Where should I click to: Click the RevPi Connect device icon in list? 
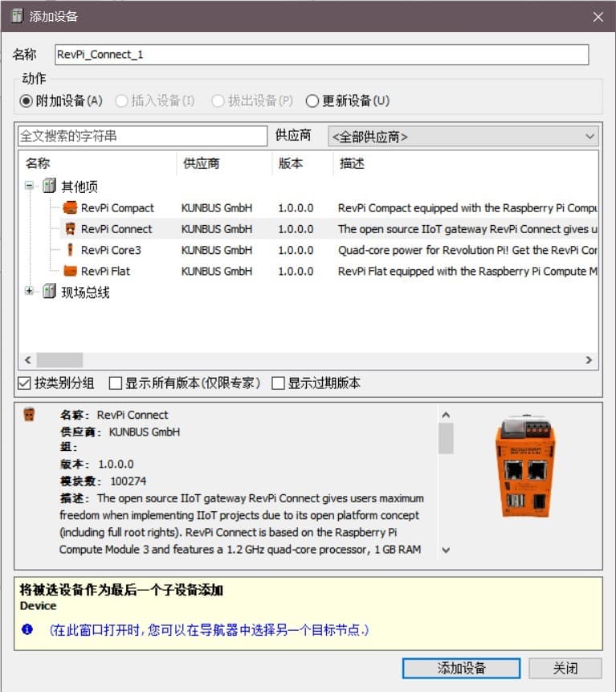pyautogui.click(x=70, y=229)
